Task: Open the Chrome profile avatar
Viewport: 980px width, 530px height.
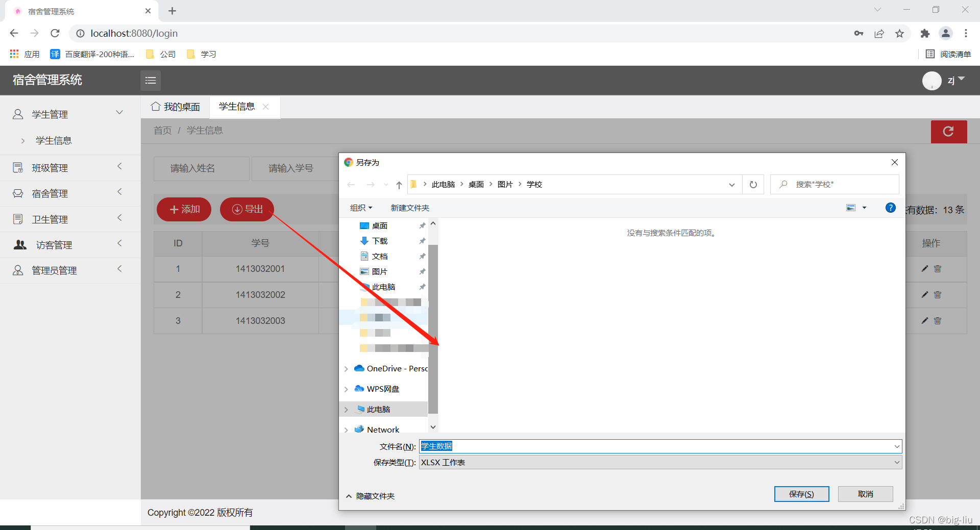Action: (945, 33)
